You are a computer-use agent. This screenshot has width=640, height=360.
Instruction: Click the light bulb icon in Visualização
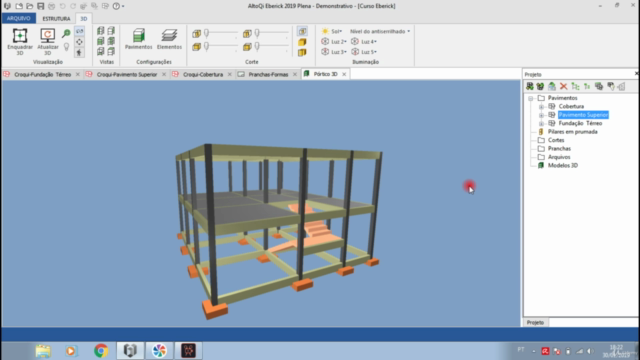[67, 47]
